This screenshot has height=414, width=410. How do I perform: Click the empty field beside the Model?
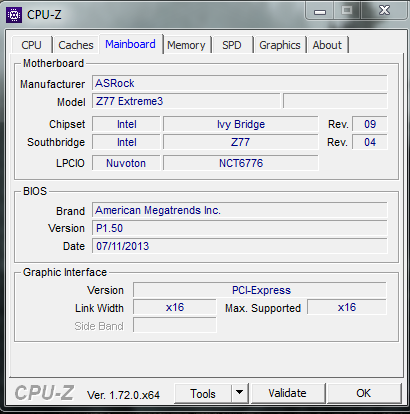click(x=335, y=101)
